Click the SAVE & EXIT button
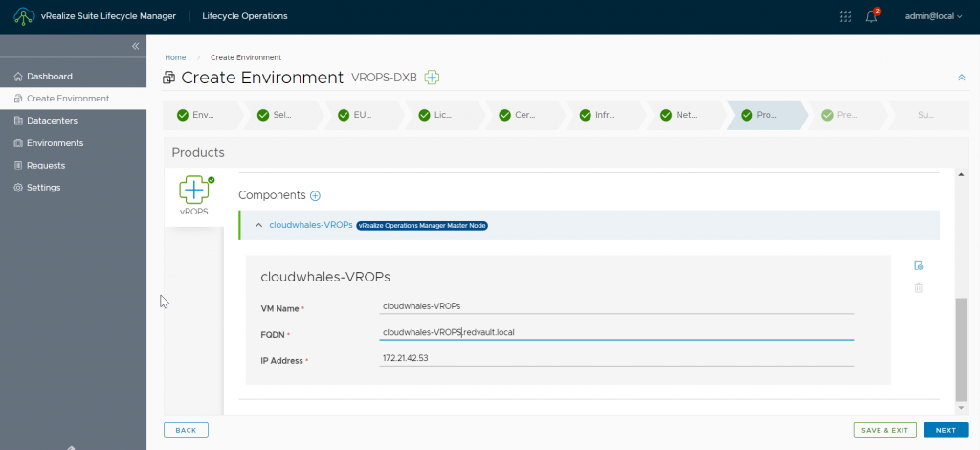 click(885, 430)
